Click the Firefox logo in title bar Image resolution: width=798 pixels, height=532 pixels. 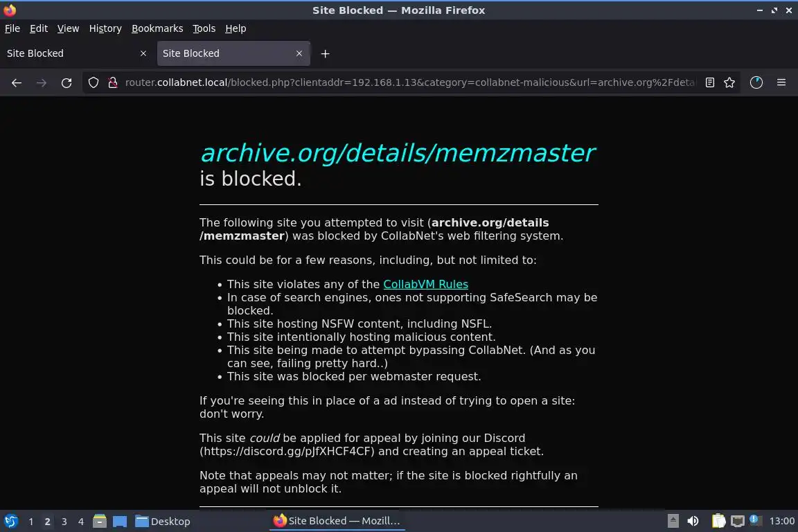pos(10,10)
